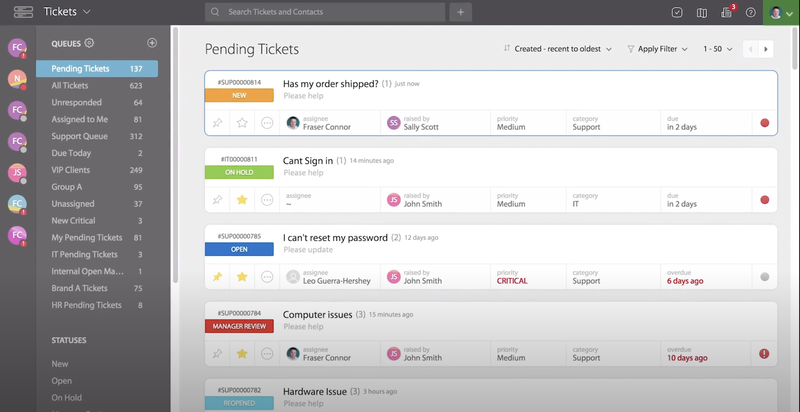Add a new queue with plus icon

tap(152, 43)
